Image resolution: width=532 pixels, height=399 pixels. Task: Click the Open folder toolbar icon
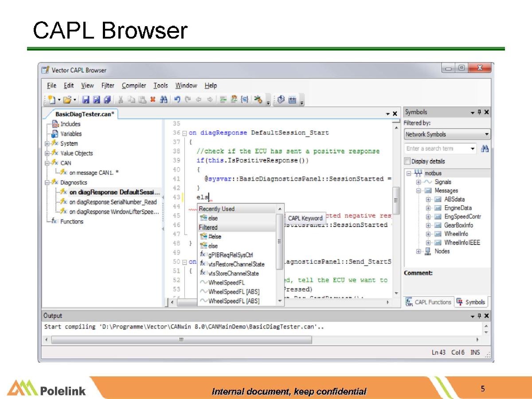(67, 100)
